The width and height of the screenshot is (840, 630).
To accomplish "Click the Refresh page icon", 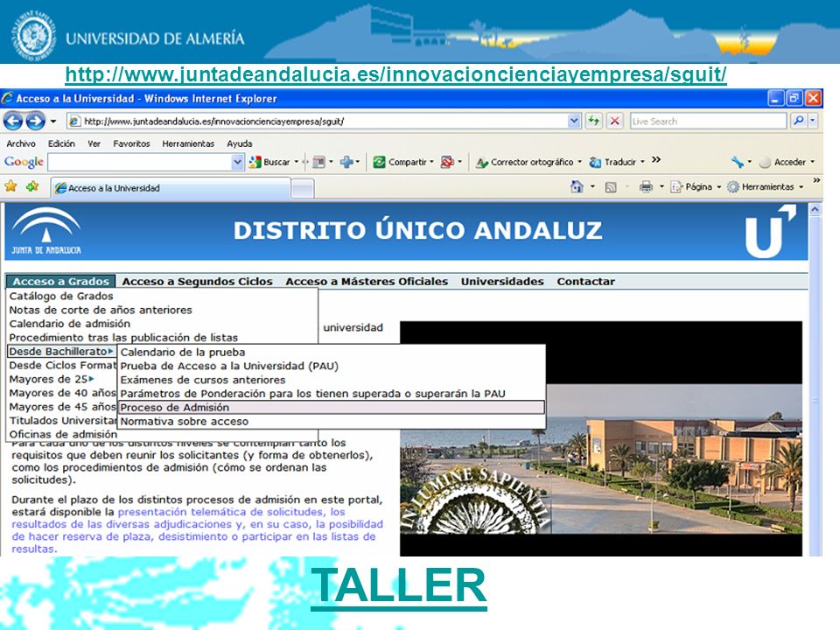I will point(593,121).
